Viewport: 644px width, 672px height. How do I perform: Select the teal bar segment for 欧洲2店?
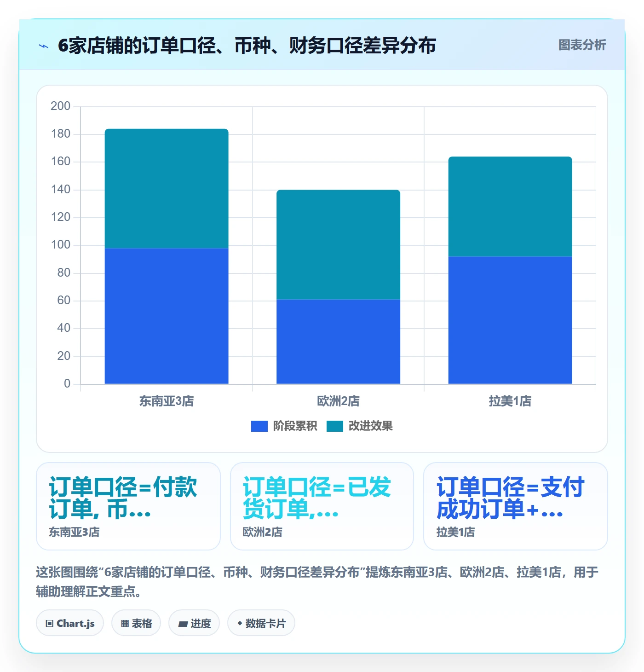[338, 244]
